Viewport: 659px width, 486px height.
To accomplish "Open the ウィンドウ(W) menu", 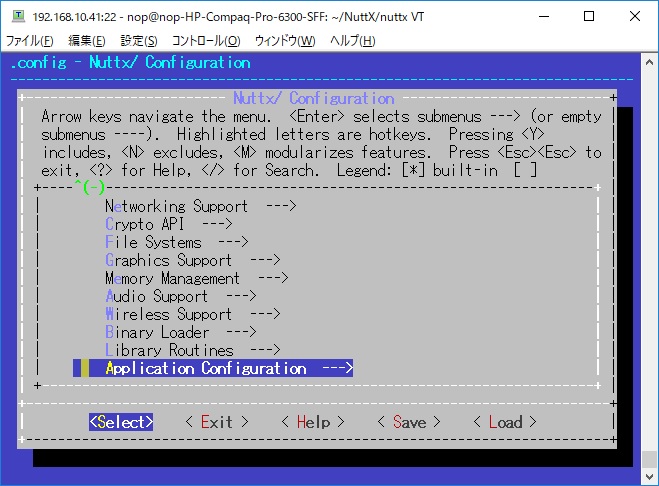I will pyautogui.click(x=285, y=41).
